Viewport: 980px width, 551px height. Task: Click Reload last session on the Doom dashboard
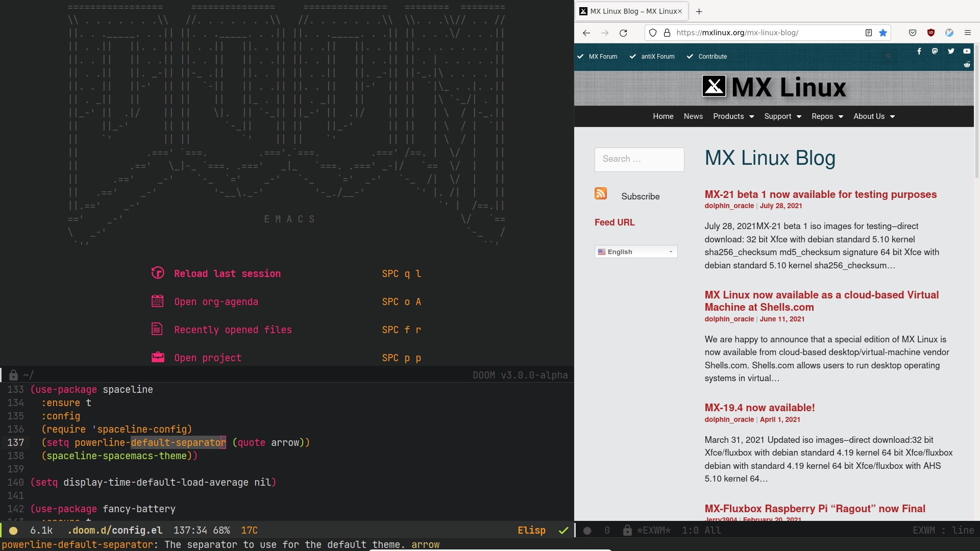(x=227, y=273)
